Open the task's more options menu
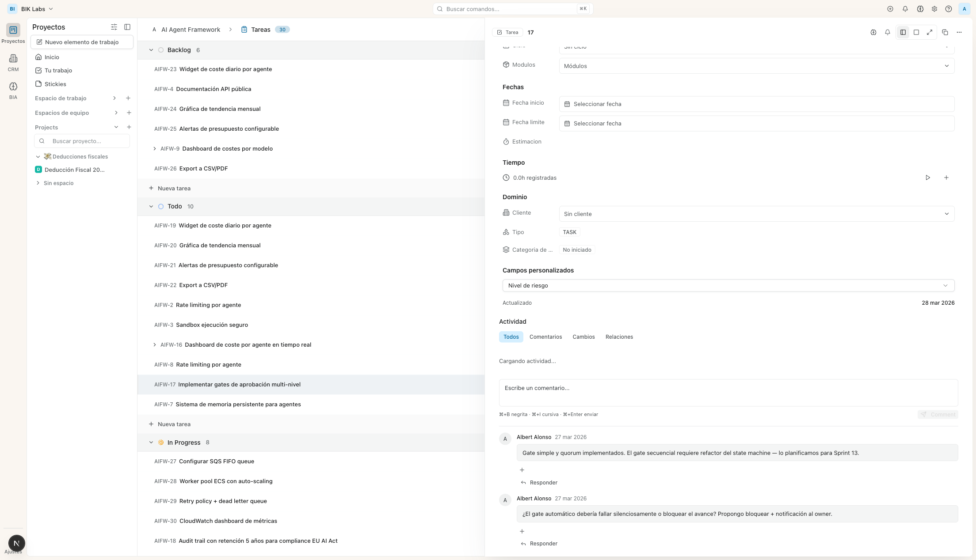Image resolution: width=976 pixels, height=560 pixels. 959,32
